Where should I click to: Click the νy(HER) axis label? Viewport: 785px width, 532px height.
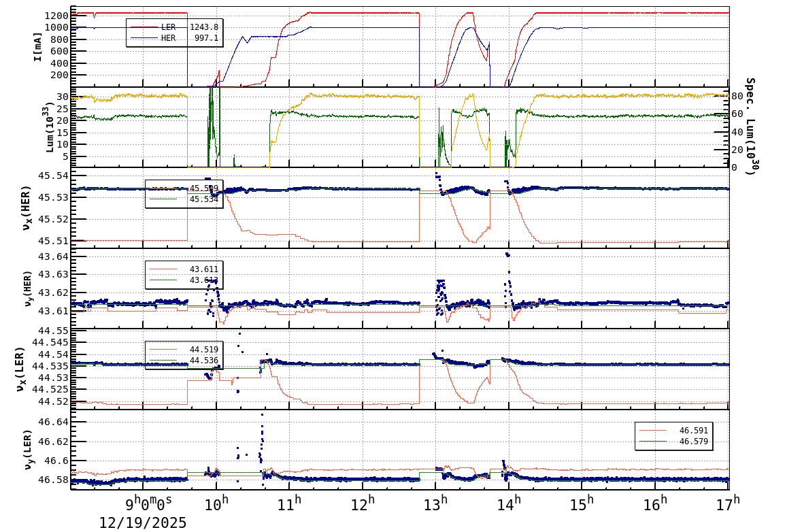coord(27,288)
